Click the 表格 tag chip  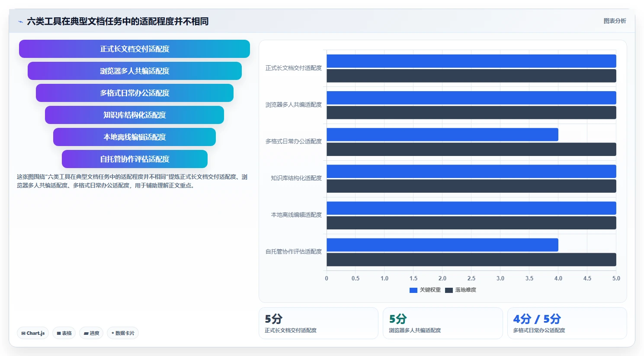click(x=64, y=333)
